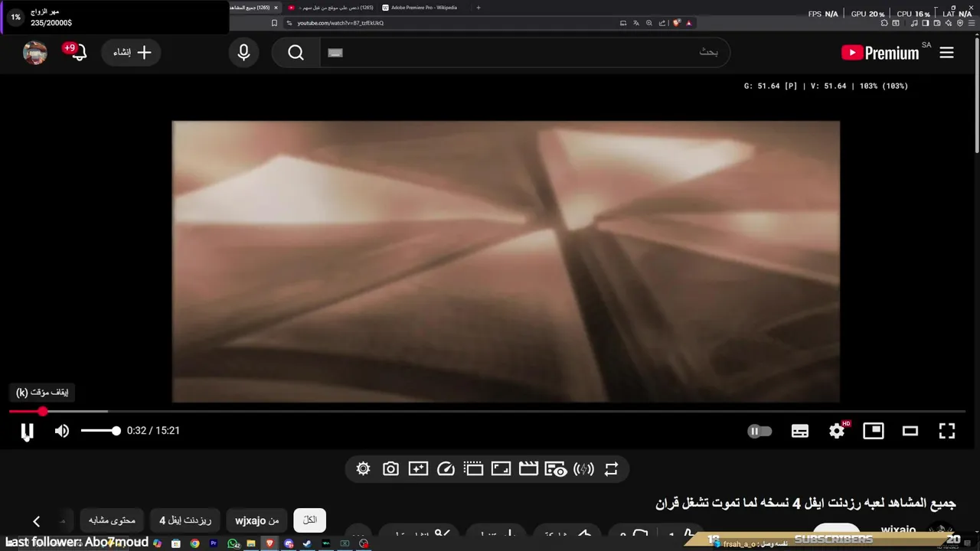This screenshot has width=980, height=551.
Task: Toggle the autoplay switch
Action: [759, 431]
